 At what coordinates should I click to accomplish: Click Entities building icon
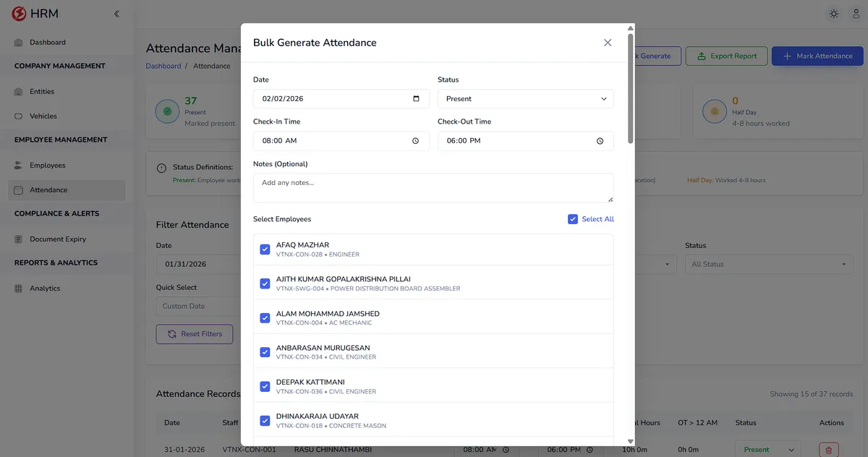(19, 92)
